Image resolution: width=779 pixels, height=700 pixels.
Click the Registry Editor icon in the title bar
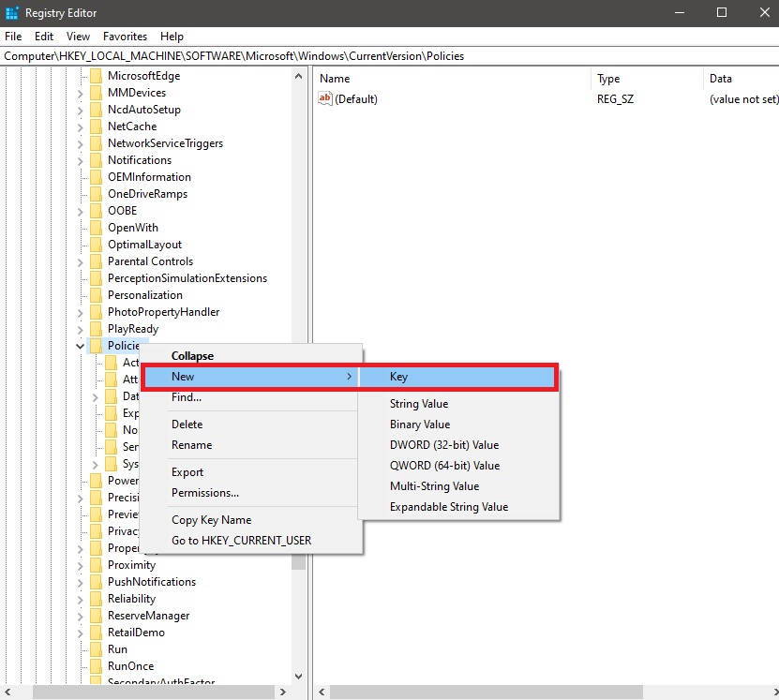(10, 12)
